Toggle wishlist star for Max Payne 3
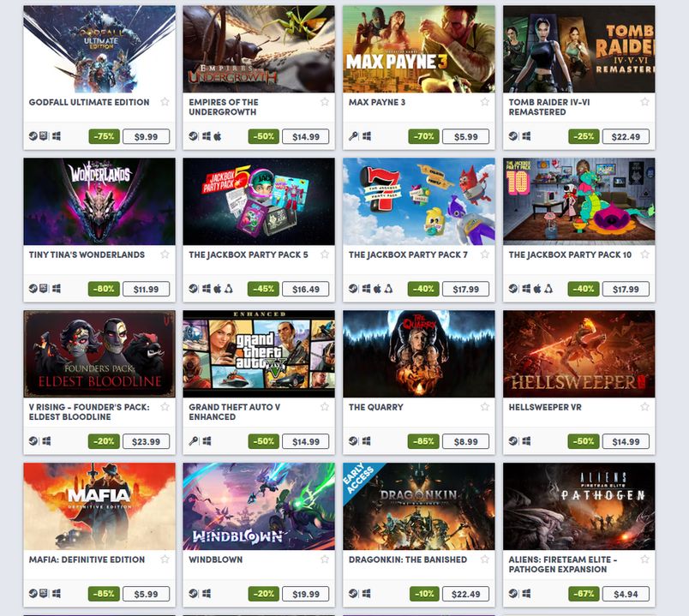Viewport: 689px width, 616px height. point(485,102)
